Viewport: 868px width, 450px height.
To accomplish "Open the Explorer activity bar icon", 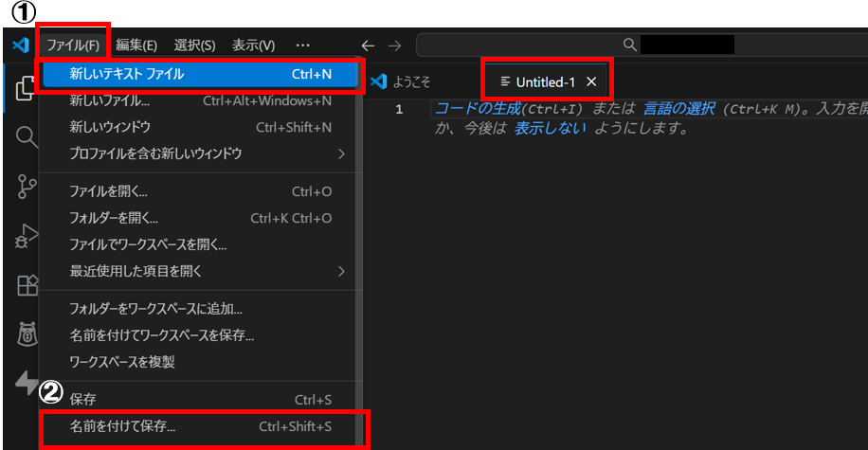I will click(x=26, y=88).
